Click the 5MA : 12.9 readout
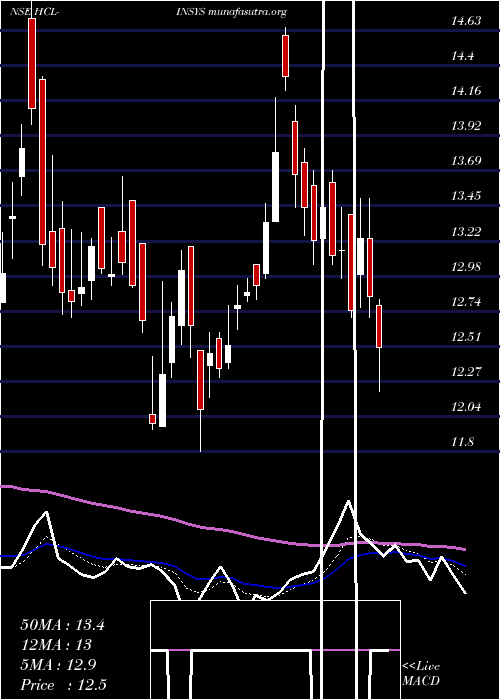This screenshot has width=500, height=700. click(x=58, y=665)
